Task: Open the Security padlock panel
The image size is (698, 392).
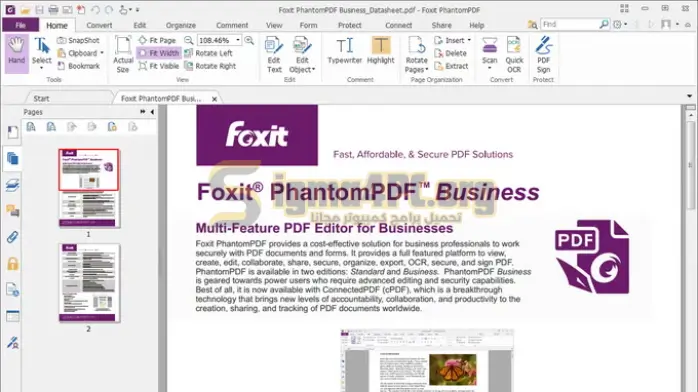Action: 12,263
